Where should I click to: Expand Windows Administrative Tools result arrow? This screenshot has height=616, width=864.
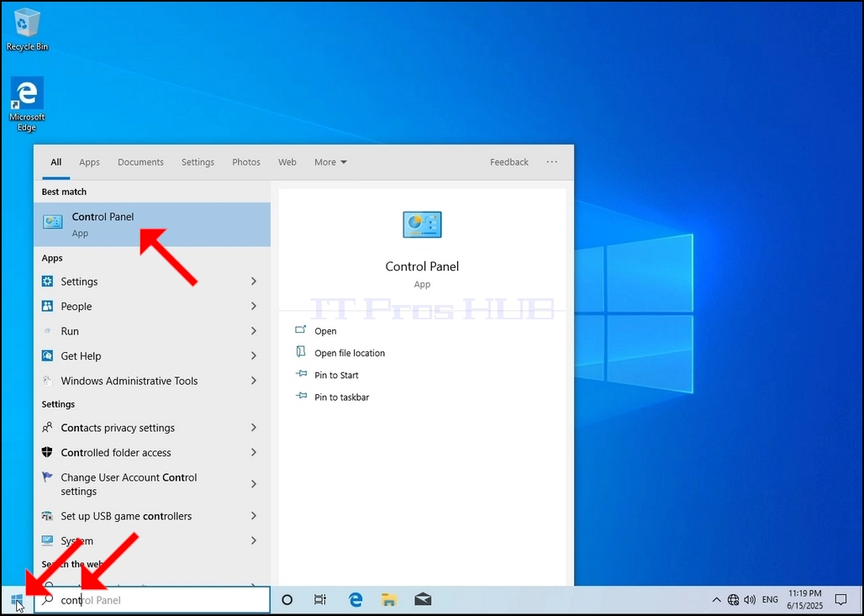[254, 380]
